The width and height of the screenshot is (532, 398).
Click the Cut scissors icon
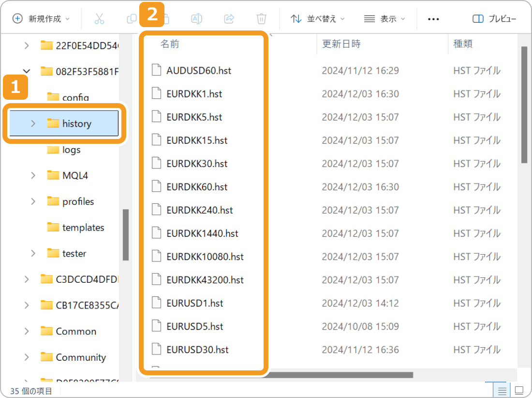pos(99,19)
